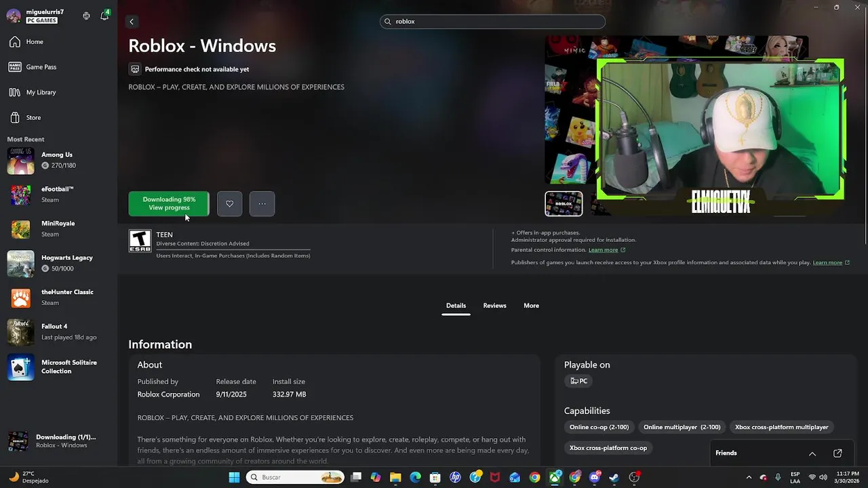Select MiniRoyale in recent games list
868x488 pixels.
click(x=58, y=229)
